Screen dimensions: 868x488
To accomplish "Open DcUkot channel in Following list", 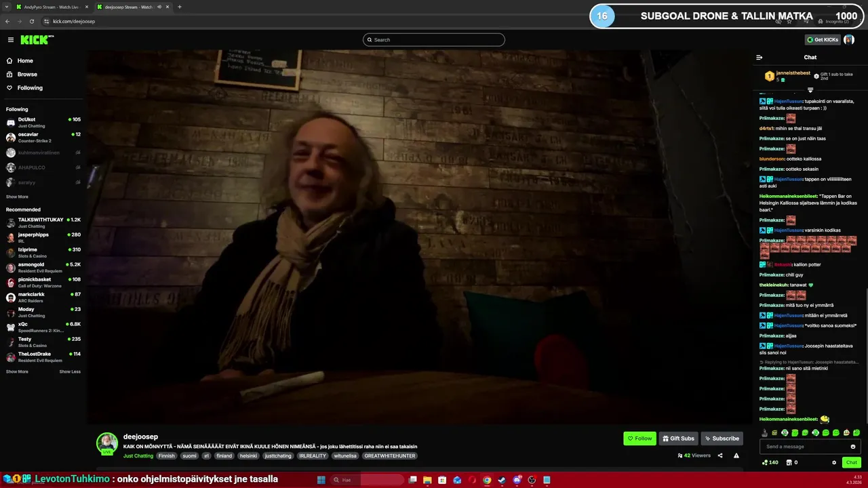I will point(43,123).
